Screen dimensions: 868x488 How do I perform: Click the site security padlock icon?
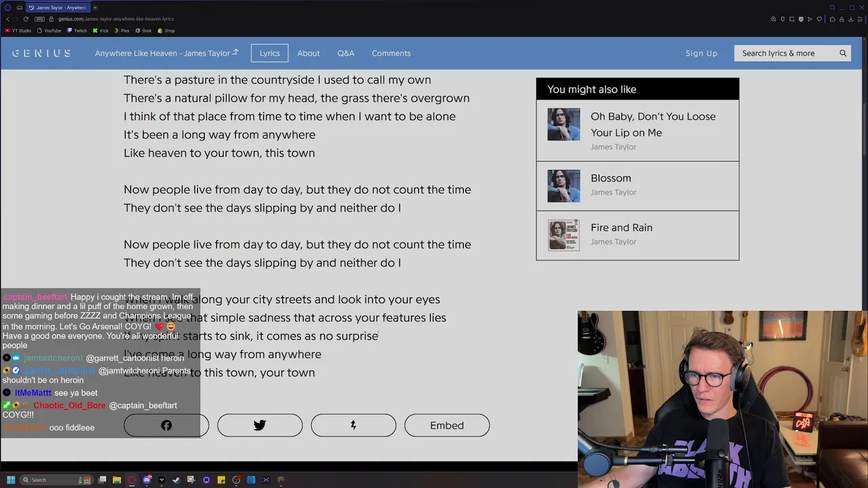click(x=51, y=19)
